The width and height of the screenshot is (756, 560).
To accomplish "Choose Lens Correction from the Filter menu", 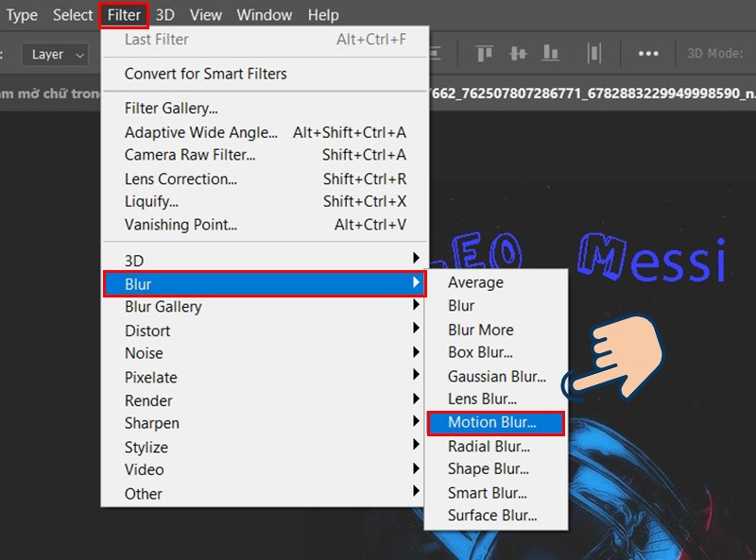I will click(180, 178).
